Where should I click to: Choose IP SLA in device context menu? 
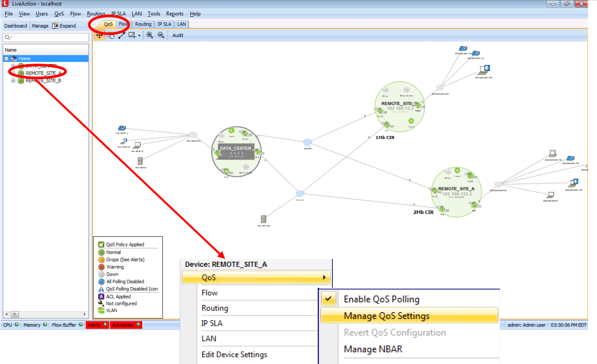(212, 323)
